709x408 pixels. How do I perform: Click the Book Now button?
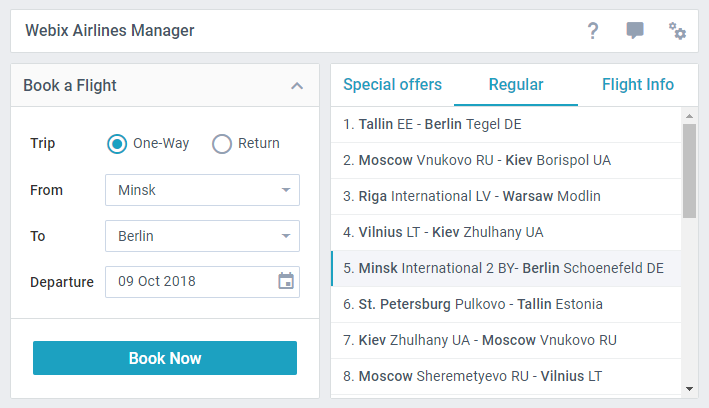165,358
